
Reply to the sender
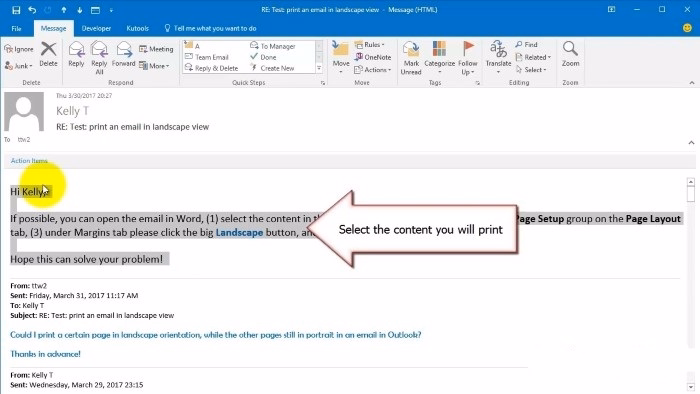click(x=76, y=54)
